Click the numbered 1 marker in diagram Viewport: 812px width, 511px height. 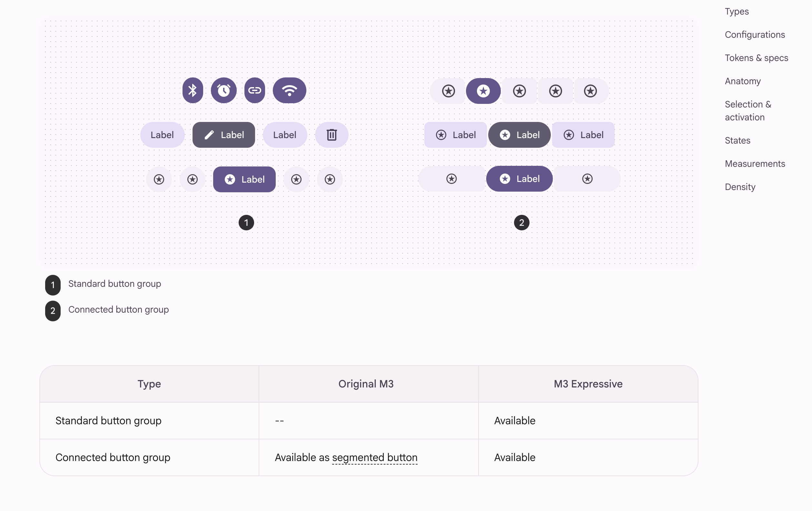[x=246, y=223]
